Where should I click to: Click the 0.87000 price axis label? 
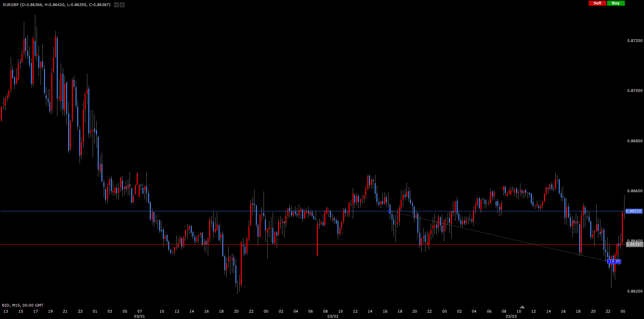coord(635,91)
